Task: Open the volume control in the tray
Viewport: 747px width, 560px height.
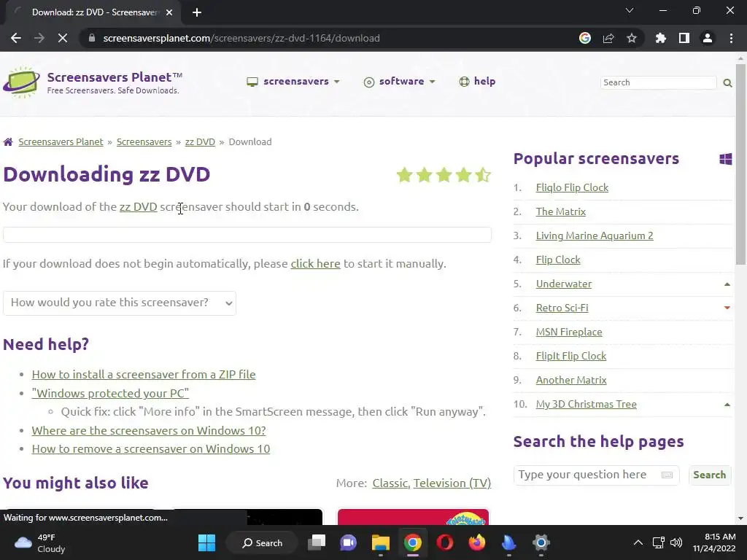Action: (676, 542)
